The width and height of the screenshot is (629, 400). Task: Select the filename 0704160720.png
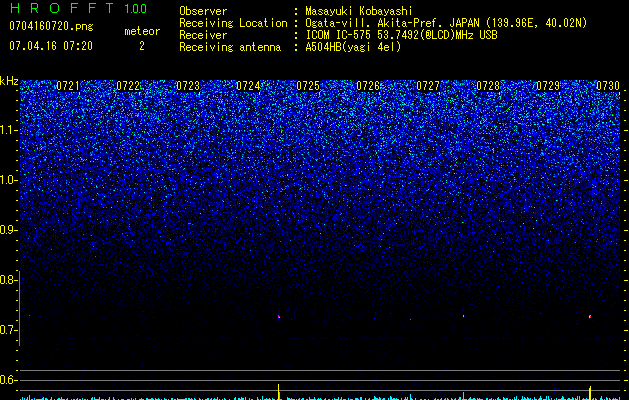click(x=51, y=26)
